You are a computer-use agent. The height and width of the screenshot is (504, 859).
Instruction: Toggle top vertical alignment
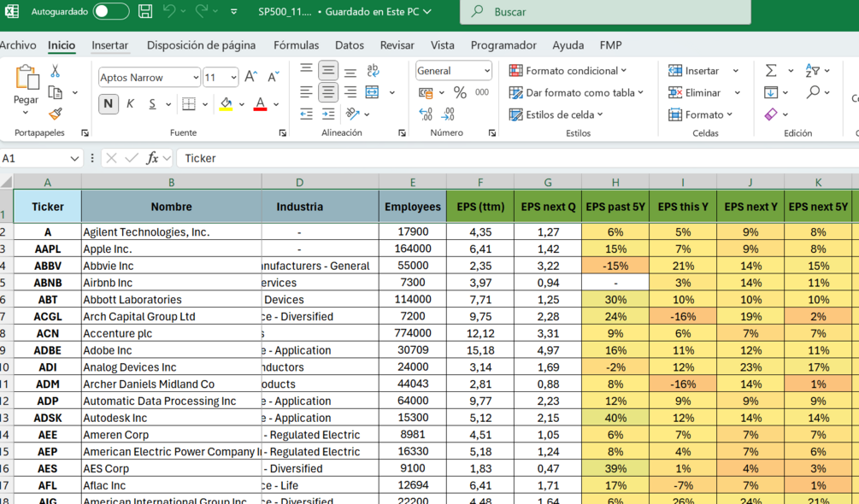(306, 69)
